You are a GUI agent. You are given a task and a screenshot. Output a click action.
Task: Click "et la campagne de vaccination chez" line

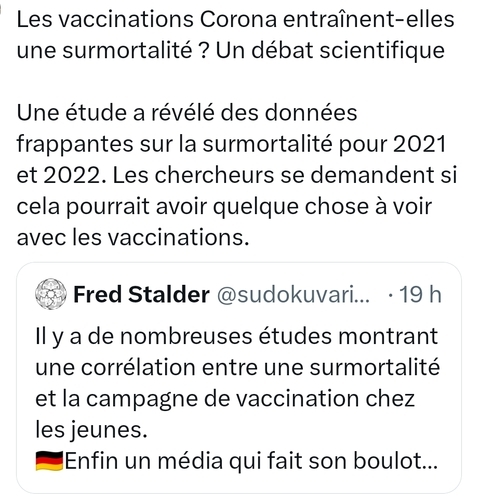point(225,399)
